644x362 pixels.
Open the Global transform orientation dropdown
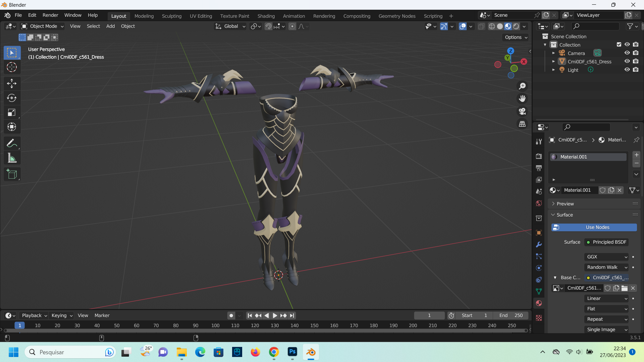230,26
